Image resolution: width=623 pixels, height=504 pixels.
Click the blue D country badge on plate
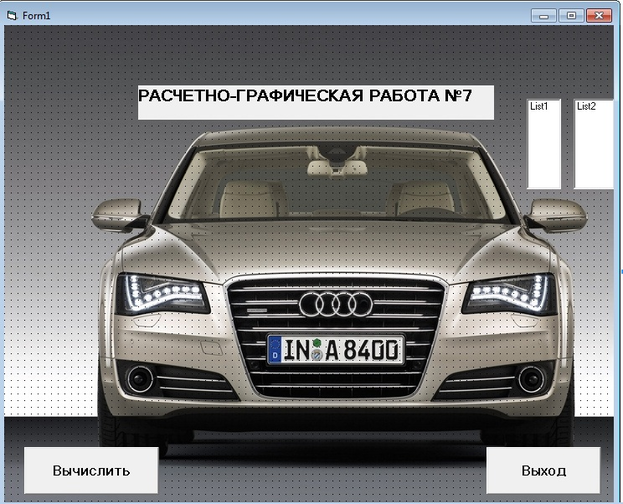coord(275,350)
